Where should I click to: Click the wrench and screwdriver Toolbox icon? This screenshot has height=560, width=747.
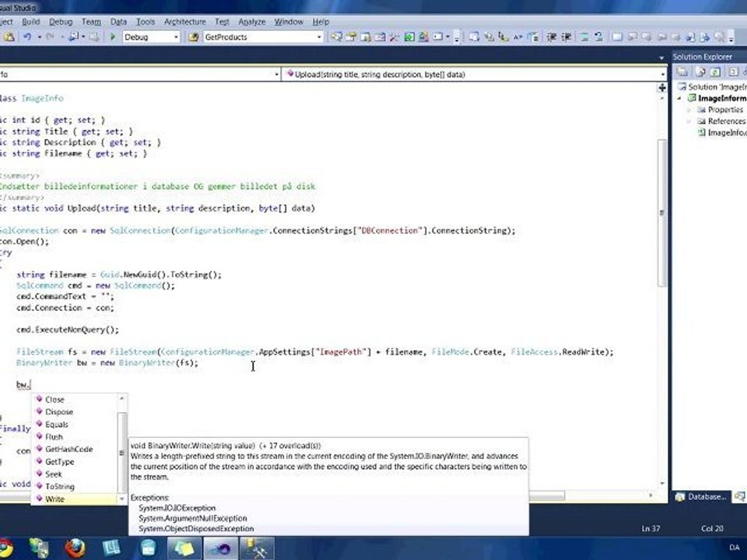394,37
